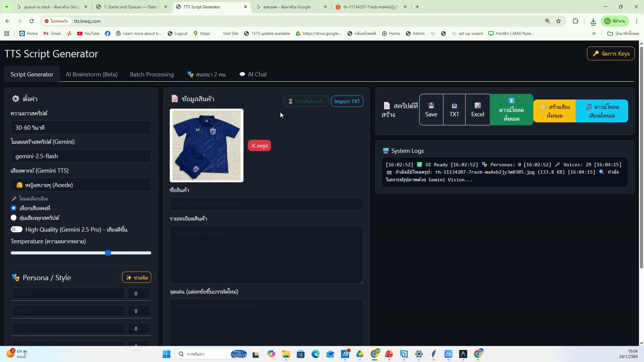This screenshot has width=644, height=362.
Task: Enable the High Quality Gemini 2.5 Pro toggle
Action: 16,230
